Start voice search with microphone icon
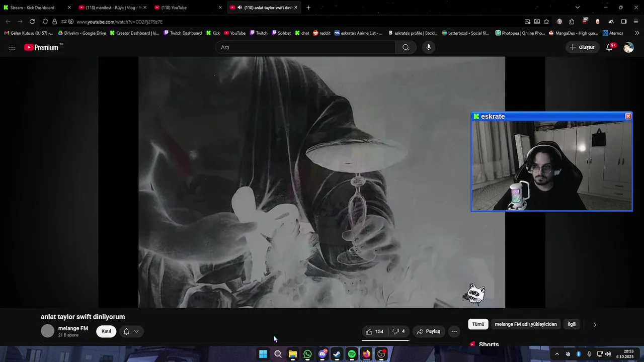This screenshot has width=644, height=362. [x=429, y=47]
